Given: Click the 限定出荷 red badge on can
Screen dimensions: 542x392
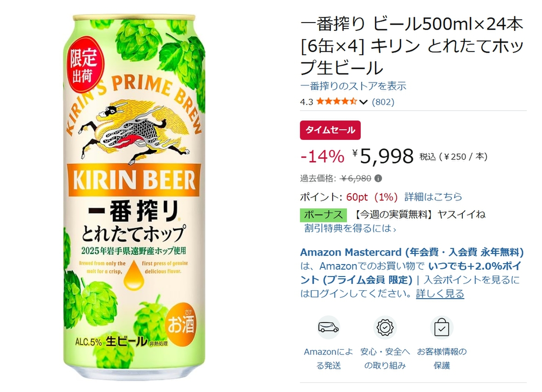Looking at the screenshot, I should point(84,65).
